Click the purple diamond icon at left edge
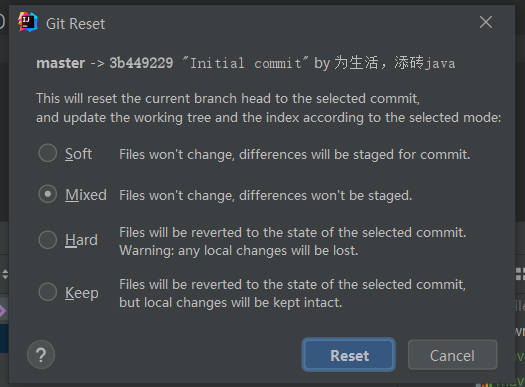The width and height of the screenshot is (525, 387). pos(3,311)
